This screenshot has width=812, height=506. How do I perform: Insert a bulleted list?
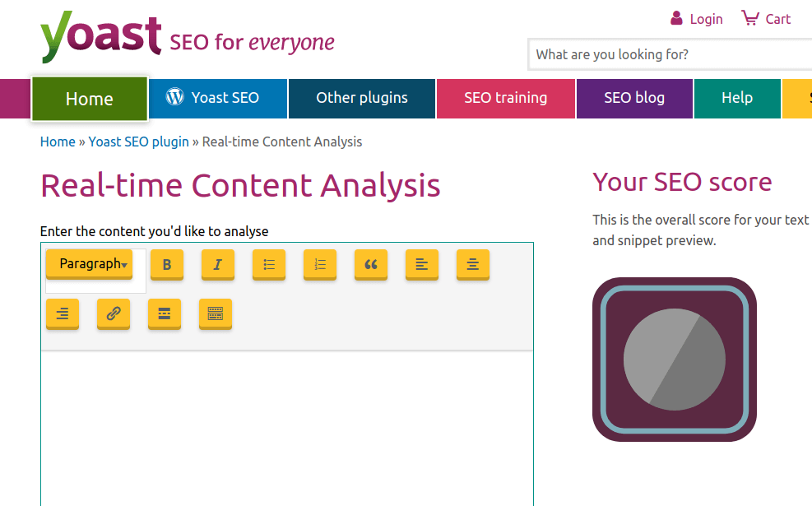point(269,265)
